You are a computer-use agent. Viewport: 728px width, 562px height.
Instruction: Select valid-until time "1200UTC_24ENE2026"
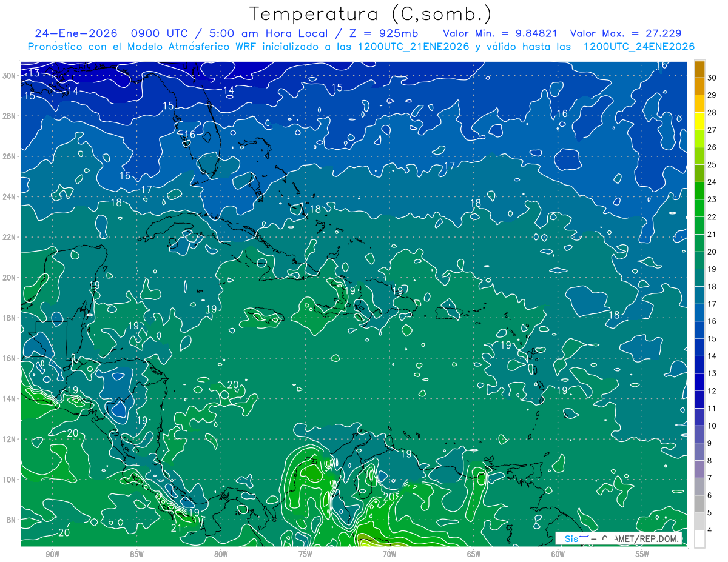[638, 47]
